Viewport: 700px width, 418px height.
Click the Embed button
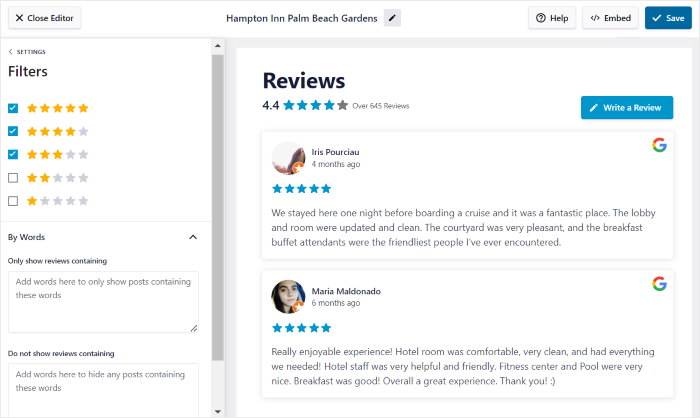609,18
